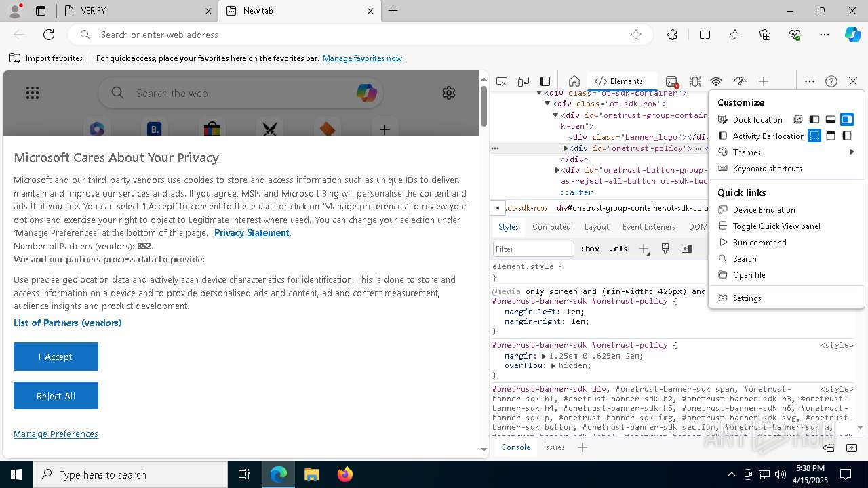The height and width of the screenshot is (488, 868).
Task: Open the DevTools Welcome home tab
Action: point(574,81)
